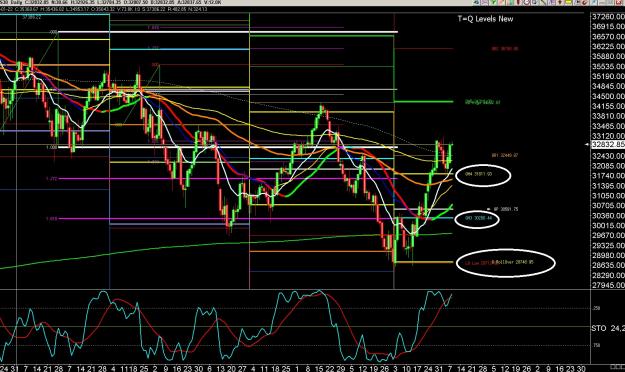Click the 32430.00 price axis label
The height and width of the screenshot is (372, 625).
coord(608,156)
